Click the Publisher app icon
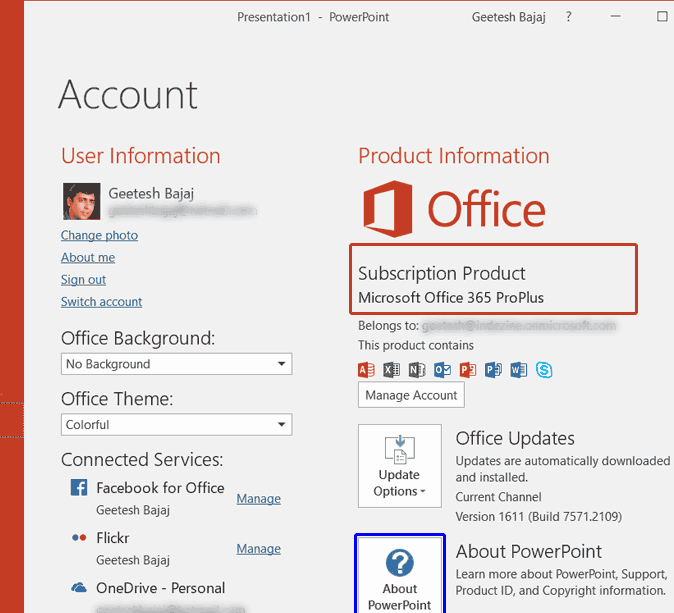This screenshot has width=674, height=613. point(493,370)
